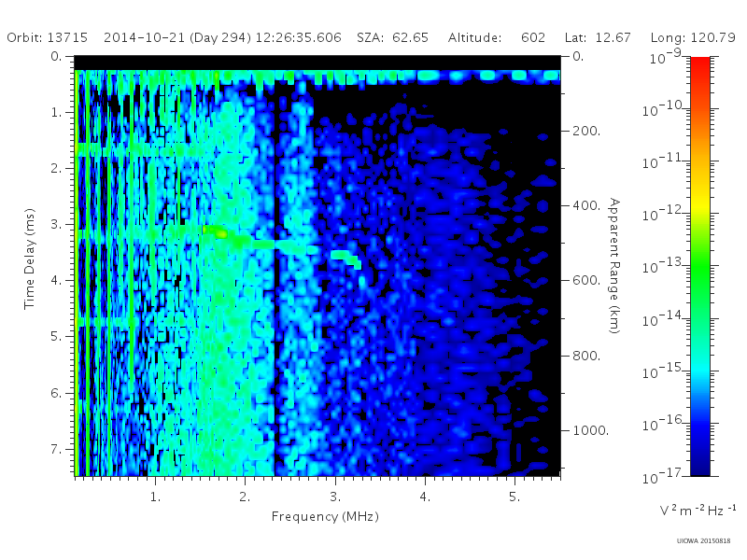The image size is (747, 560).
Task: Click the 'Time Delay (ms)' axis label
Action: point(30,259)
